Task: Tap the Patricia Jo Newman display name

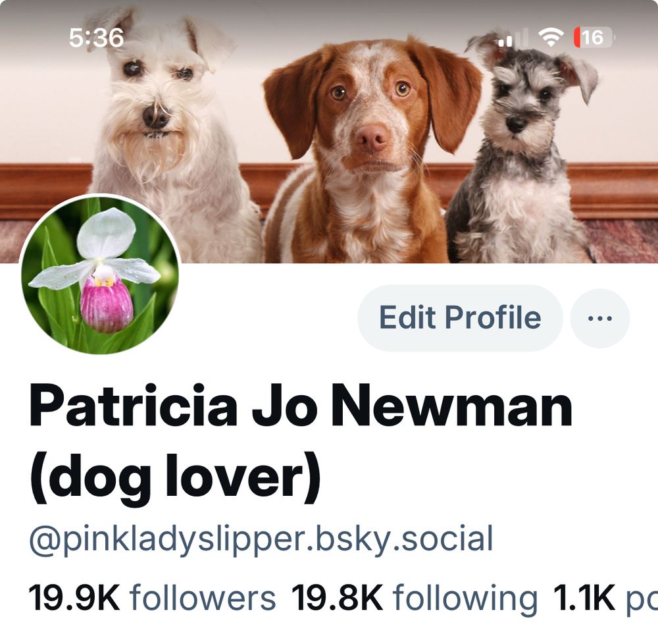Action: click(x=301, y=406)
